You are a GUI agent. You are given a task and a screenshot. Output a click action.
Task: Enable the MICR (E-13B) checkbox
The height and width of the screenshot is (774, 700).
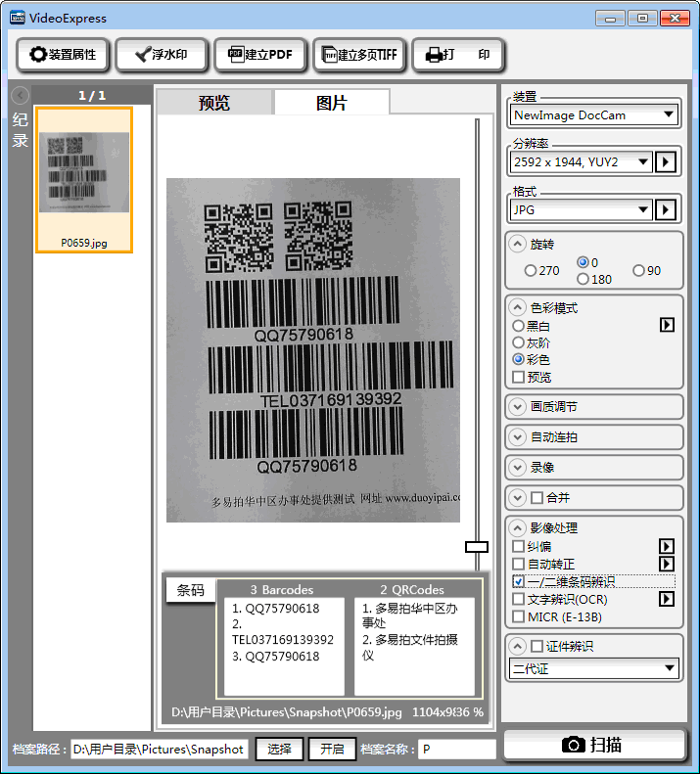[518, 616]
